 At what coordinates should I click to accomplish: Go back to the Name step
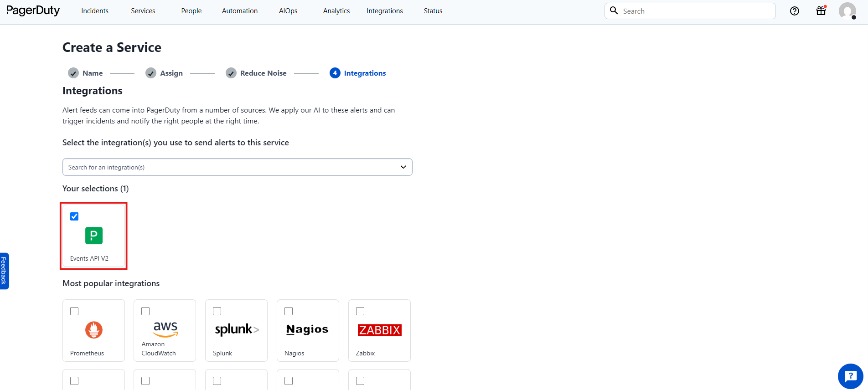[x=93, y=73]
